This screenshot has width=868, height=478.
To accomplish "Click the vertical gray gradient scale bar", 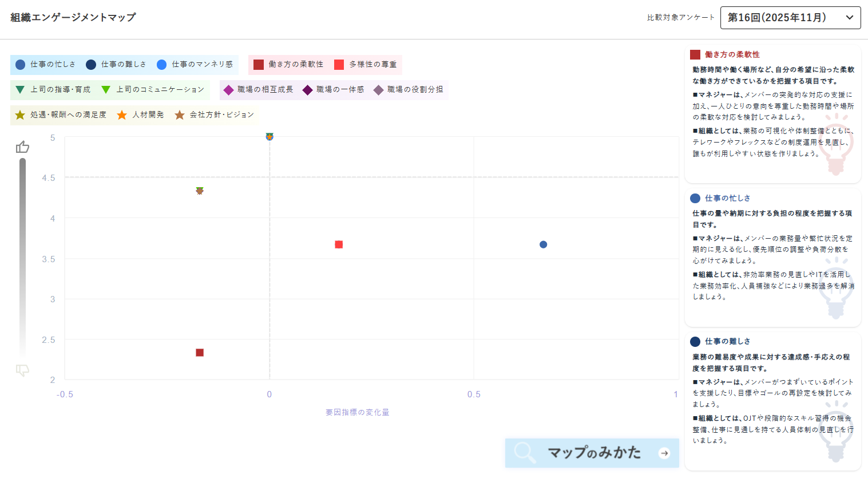I will click(x=22, y=258).
